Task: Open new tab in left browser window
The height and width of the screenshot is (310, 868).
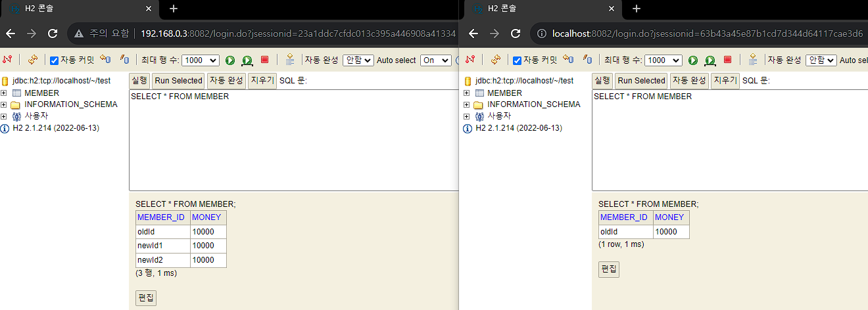Action: (x=174, y=9)
